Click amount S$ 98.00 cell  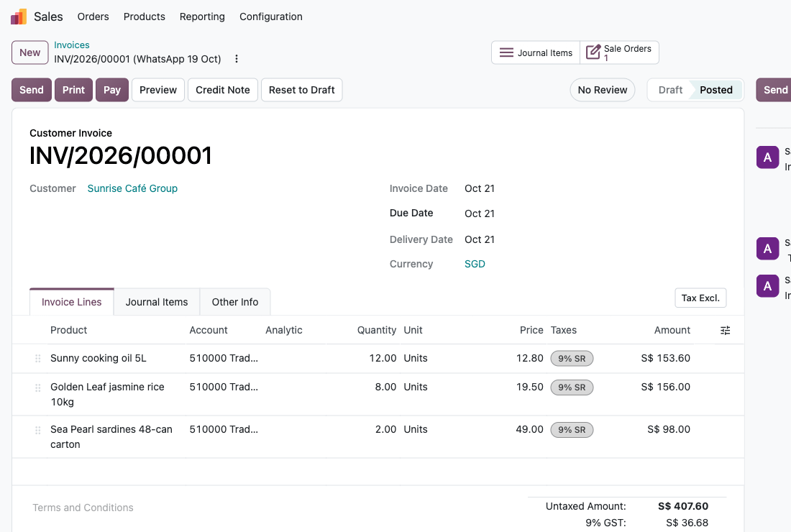[x=669, y=430]
